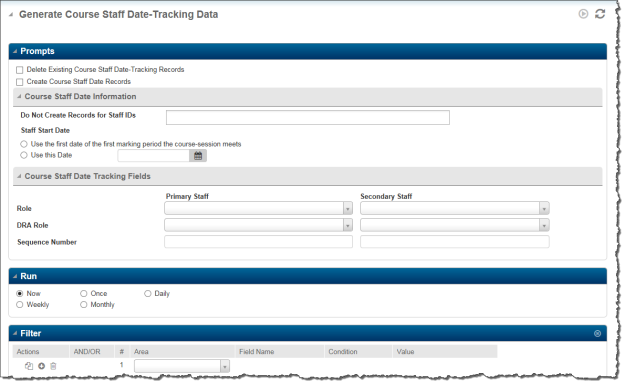Click the Primary Staff Sequence Number field

click(x=258, y=242)
